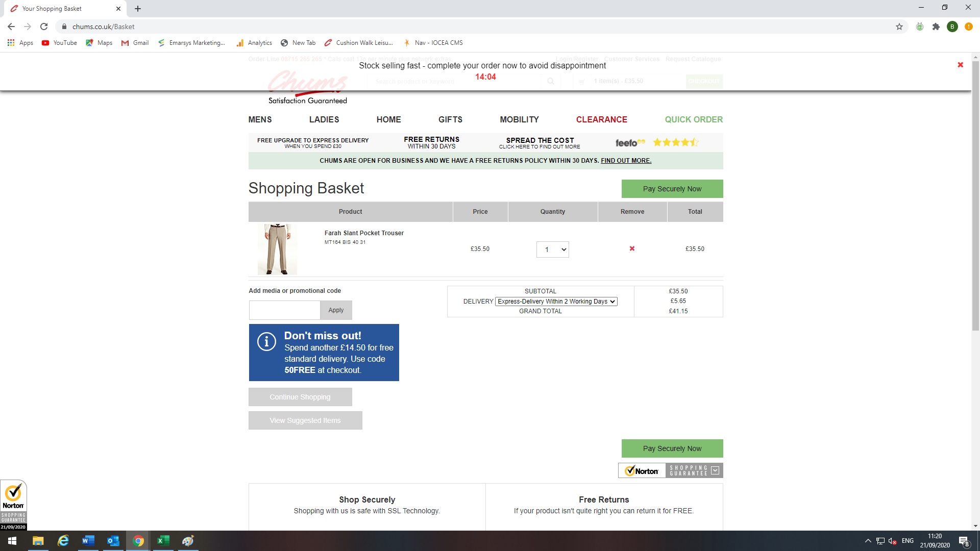Remove Farah trouser with red X

[632, 248]
